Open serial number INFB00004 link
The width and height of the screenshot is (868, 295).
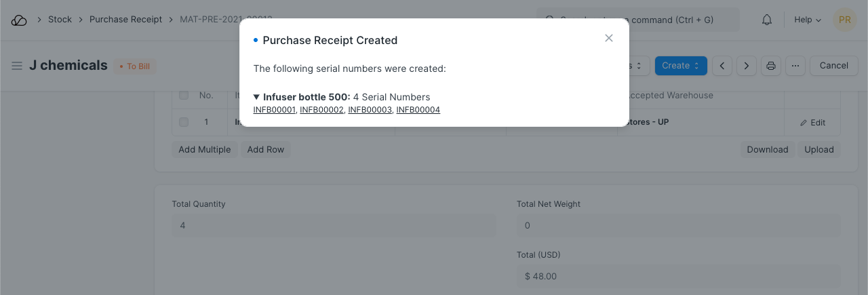(x=418, y=110)
